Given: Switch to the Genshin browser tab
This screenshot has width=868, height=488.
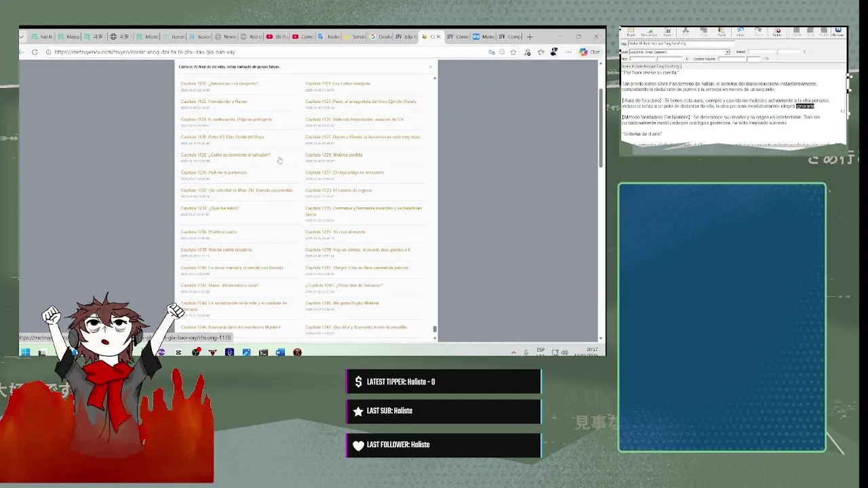Looking at the screenshot, I should pos(174,37).
